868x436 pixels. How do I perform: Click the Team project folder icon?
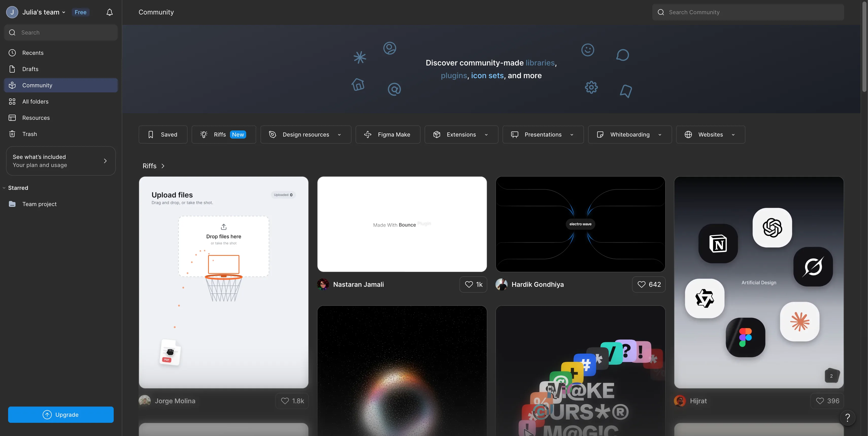[12, 204]
